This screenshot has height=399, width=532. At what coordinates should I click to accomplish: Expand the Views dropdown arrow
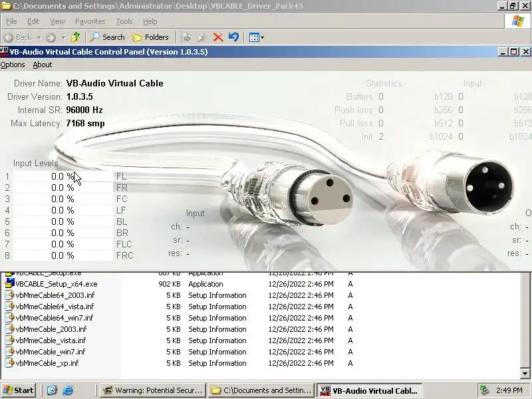(262, 37)
